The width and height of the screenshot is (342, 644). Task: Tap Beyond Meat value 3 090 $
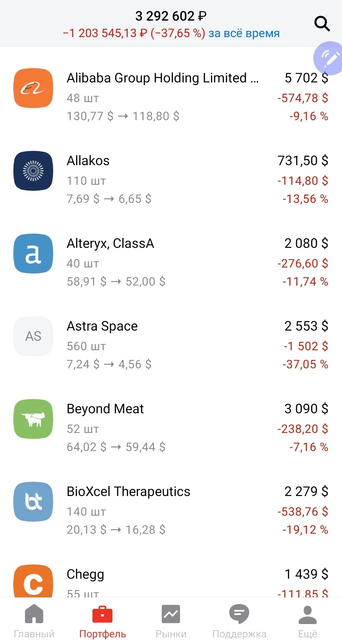(306, 409)
